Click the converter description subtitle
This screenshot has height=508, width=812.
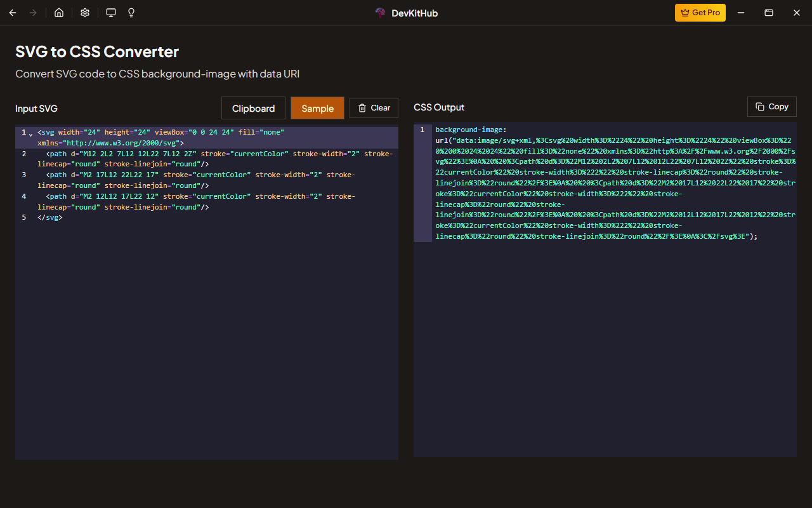157,74
